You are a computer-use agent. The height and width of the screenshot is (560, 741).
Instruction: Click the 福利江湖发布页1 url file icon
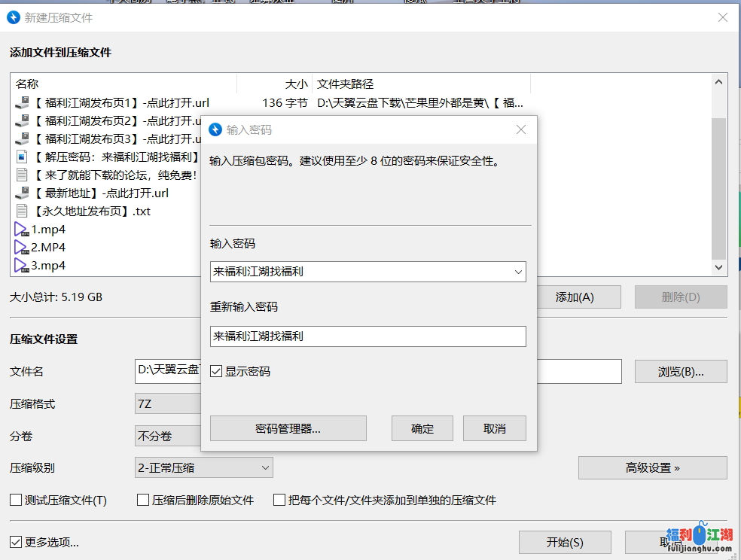pyautogui.click(x=21, y=103)
